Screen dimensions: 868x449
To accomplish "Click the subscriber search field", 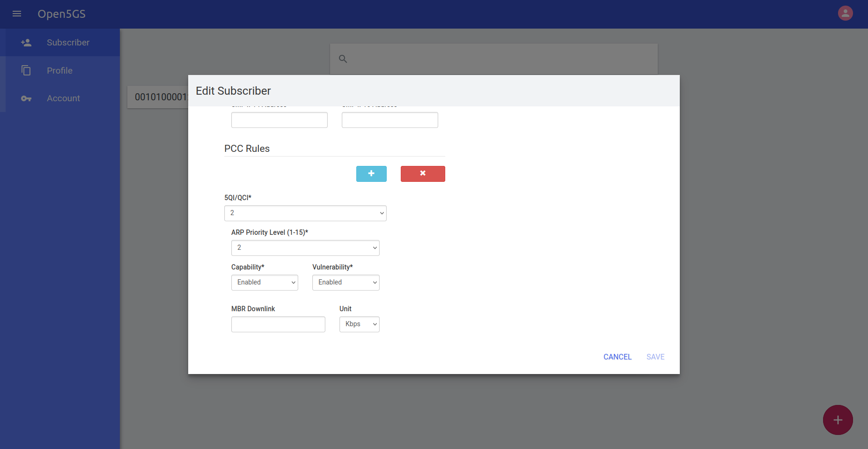I will (501, 59).
